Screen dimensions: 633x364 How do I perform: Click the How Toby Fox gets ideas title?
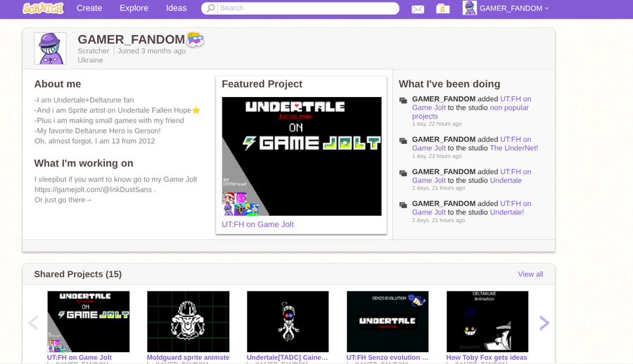tap(487, 357)
